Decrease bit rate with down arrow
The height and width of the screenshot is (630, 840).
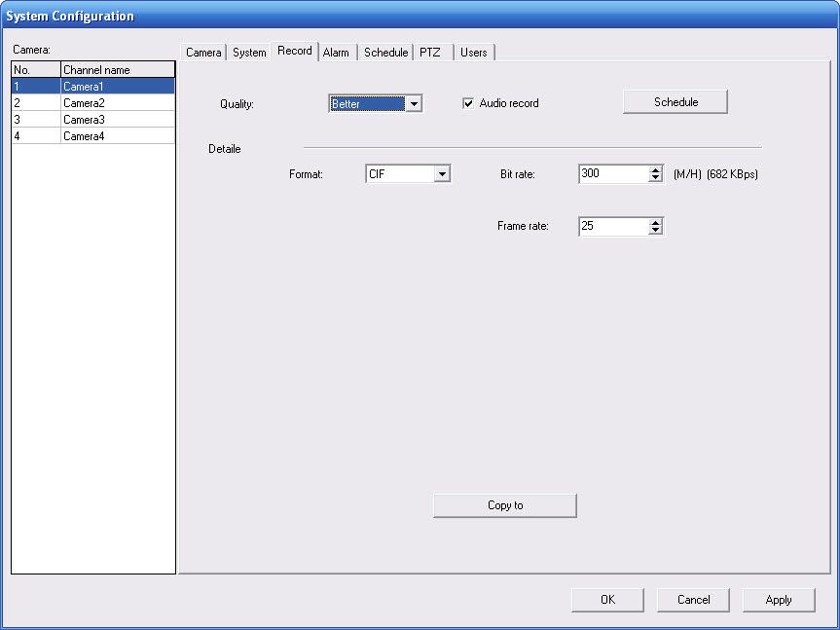(x=655, y=178)
